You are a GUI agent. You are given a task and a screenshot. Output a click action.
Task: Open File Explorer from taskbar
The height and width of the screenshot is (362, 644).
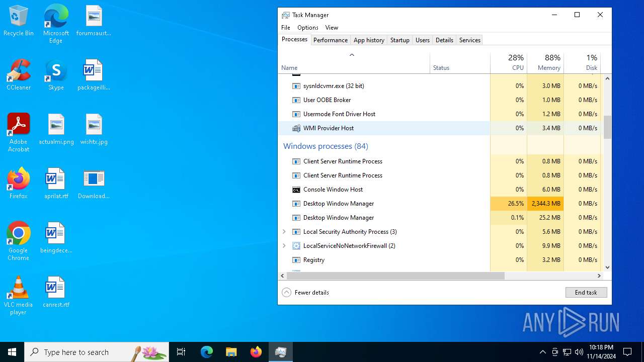point(231,352)
